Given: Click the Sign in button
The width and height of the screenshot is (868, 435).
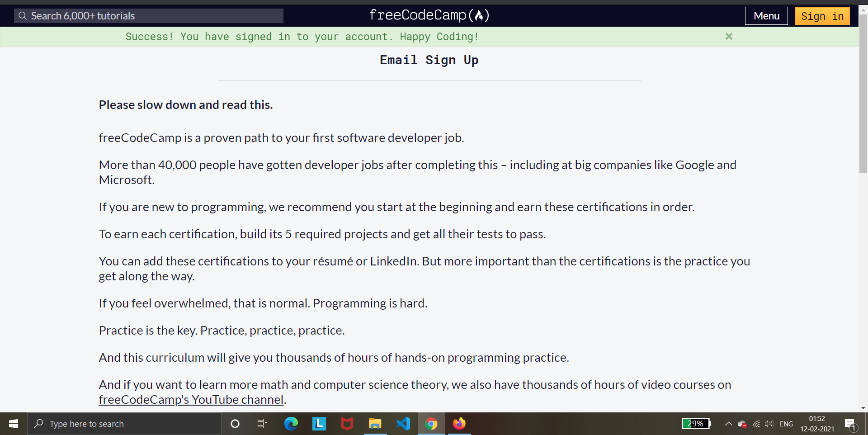Looking at the screenshot, I should tap(821, 15).
